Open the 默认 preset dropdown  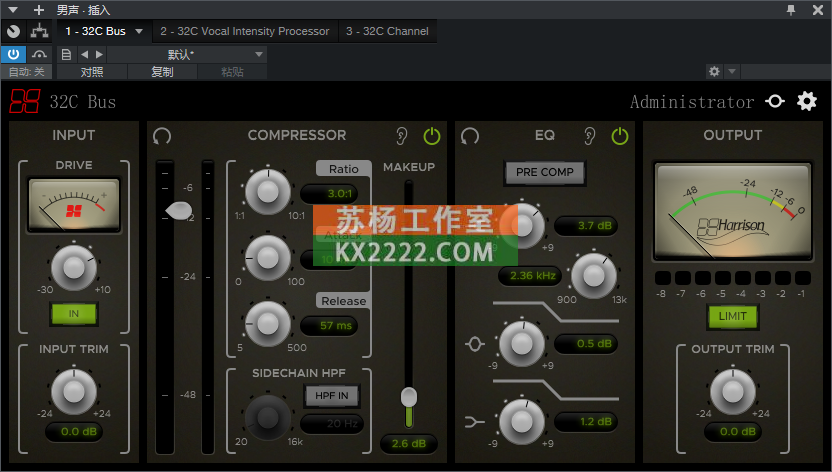pos(187,54)
